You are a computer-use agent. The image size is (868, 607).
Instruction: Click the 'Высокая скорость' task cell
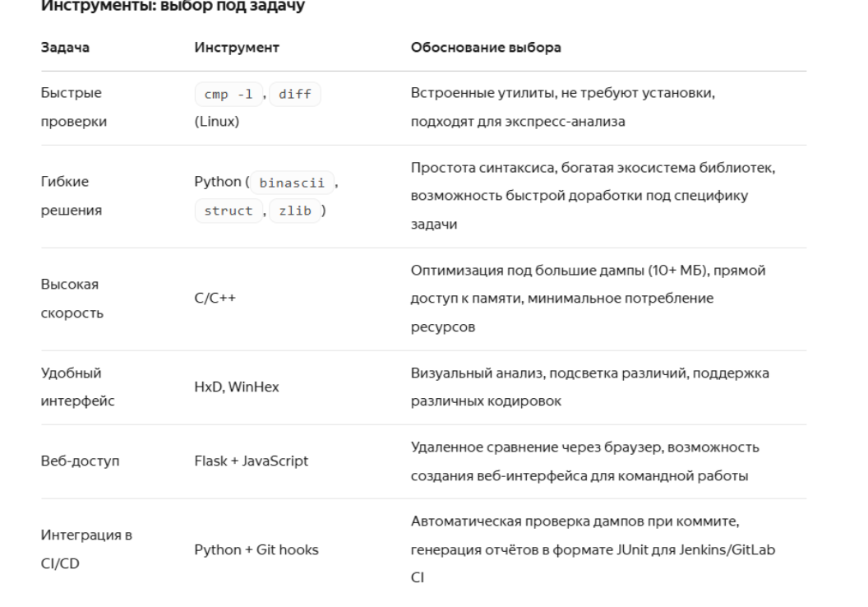[72, 299]
